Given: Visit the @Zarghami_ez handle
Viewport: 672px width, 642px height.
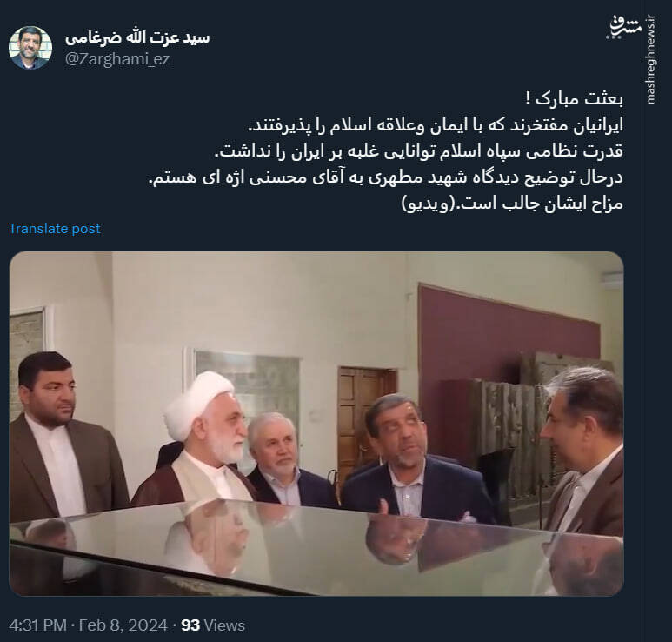Looking at the screenshot, I should pyautogui.click(x=117, y=59).
